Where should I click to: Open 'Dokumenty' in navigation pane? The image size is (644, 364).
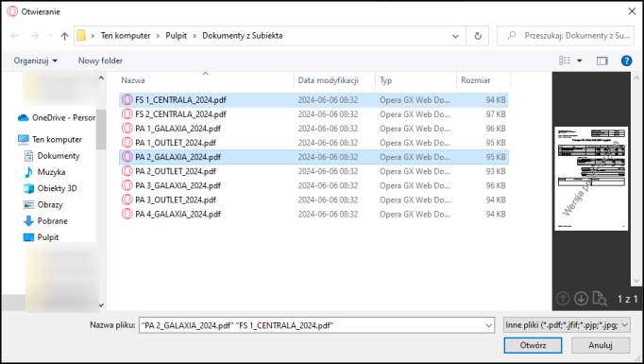click(51, 156)
